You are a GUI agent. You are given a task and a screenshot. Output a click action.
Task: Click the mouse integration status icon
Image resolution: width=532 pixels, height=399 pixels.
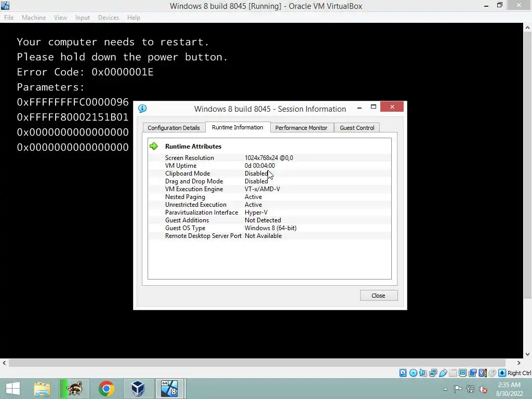(x=493, y=373)
